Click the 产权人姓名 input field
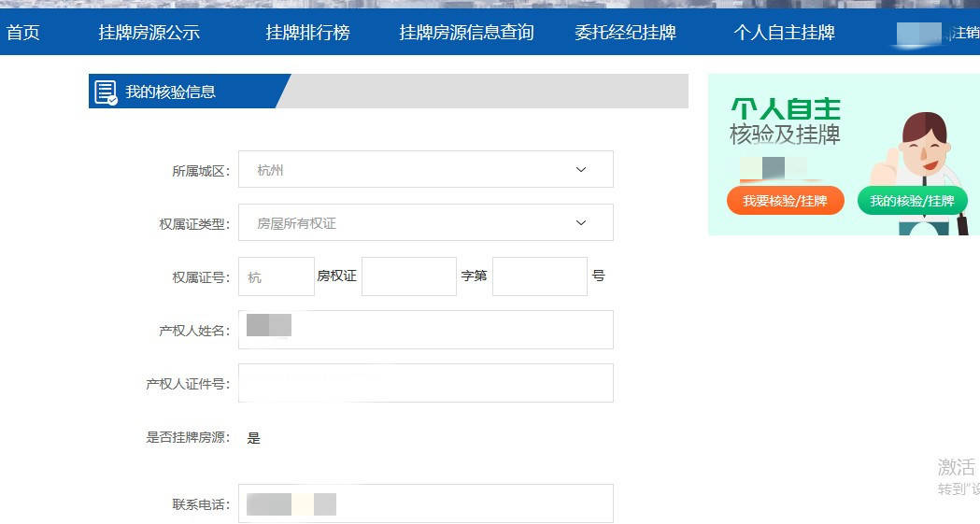 [x=426, y=329]
